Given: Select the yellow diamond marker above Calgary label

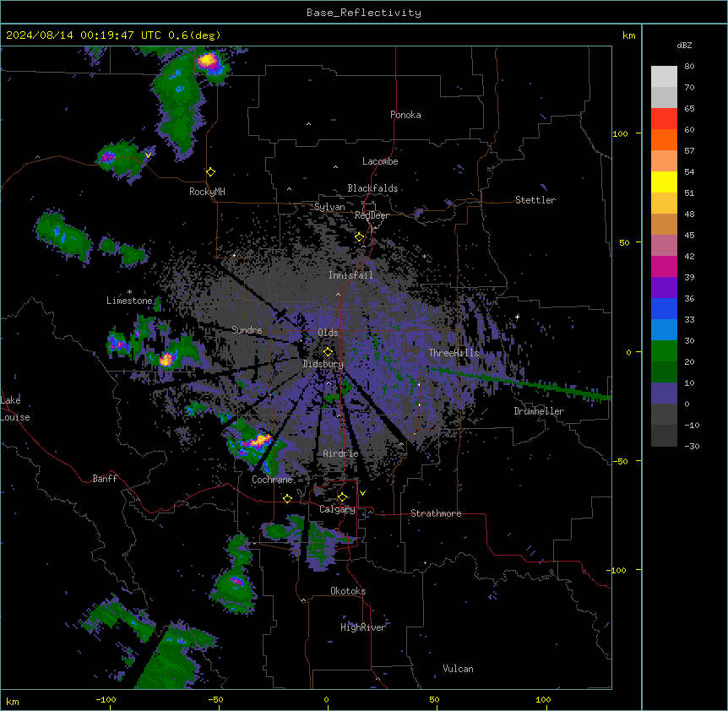Looking at the screenshot, I should coord(342,497).
